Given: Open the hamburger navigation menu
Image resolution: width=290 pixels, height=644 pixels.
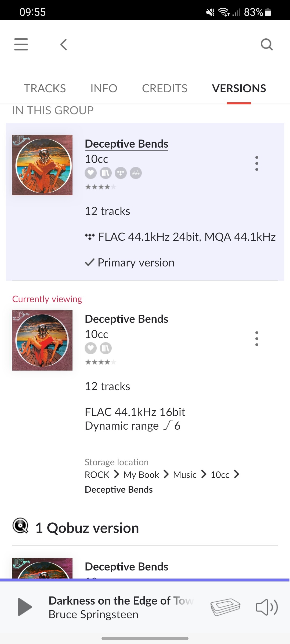Looking at the screenshot, I should point(21,44).
